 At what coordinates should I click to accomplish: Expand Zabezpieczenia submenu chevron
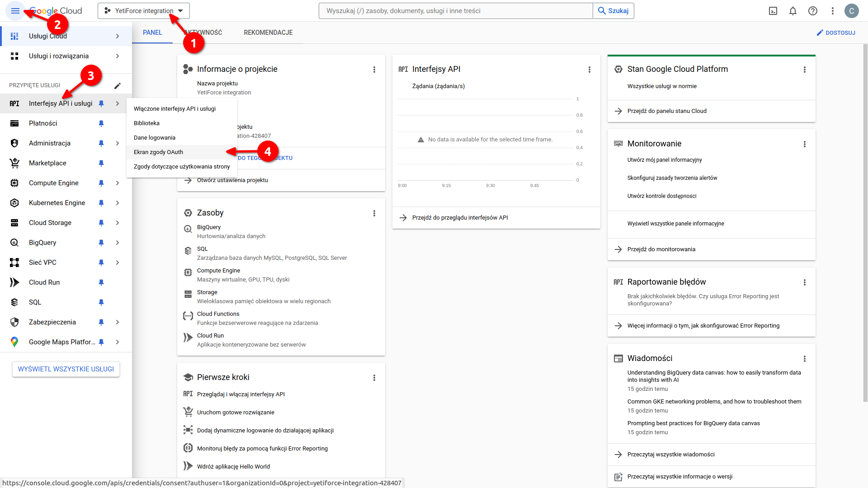[x=118, y=322]
